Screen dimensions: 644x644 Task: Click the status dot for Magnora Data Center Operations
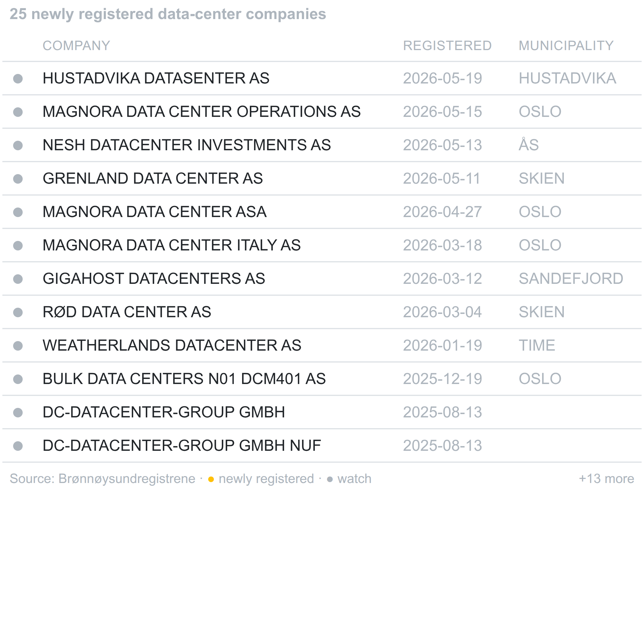point(18,112)
